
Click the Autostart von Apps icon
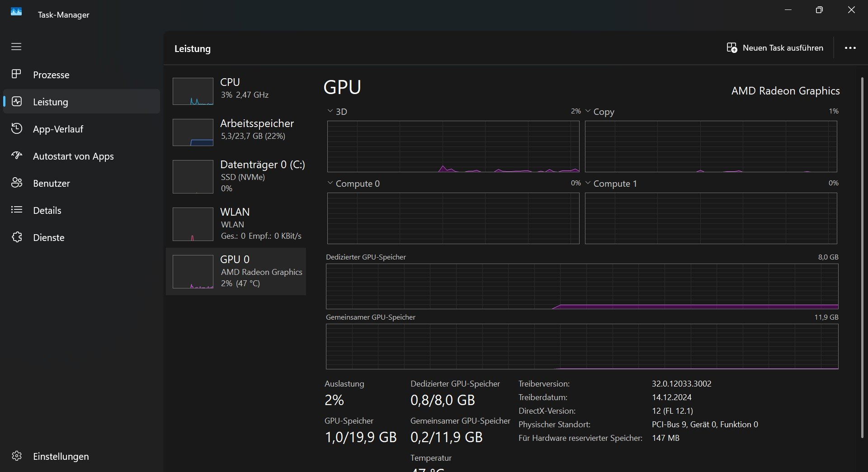click(x=16, y=156)
